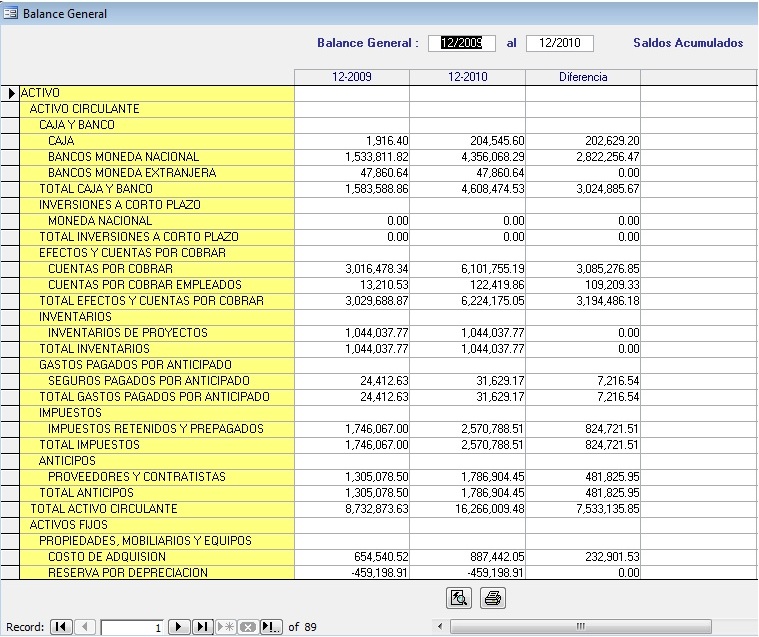This screenshot has width=759, height=637.
Task: Click TOTAL EFECTOS Y CUENTAS POR COBRAR label
Action: 152,301
